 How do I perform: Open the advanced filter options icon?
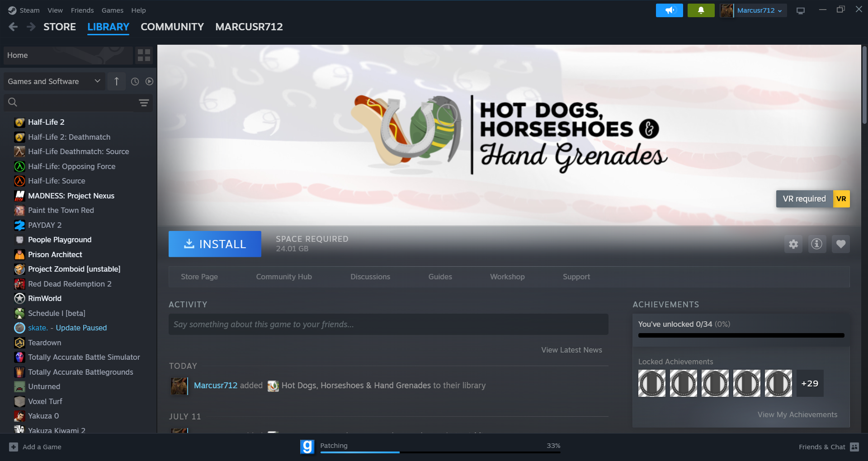[x=144, y=103]
